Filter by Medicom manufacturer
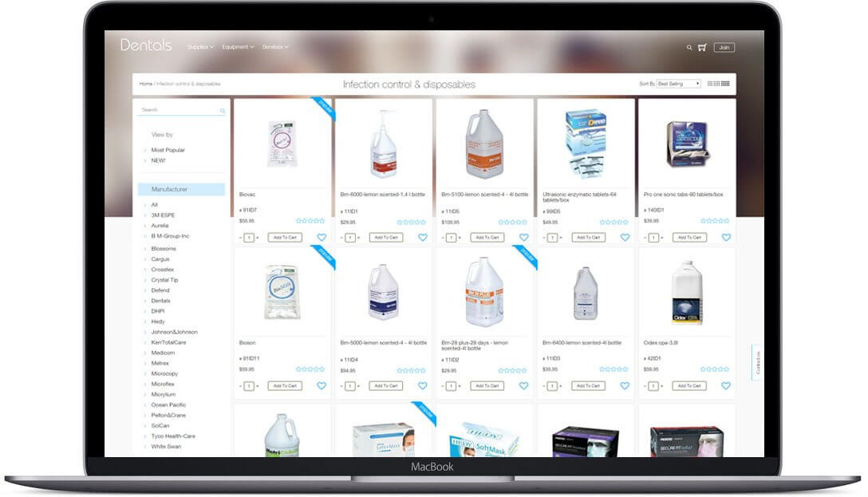The image size is (868, 497). pyautogui.click(x=163, y=353)
